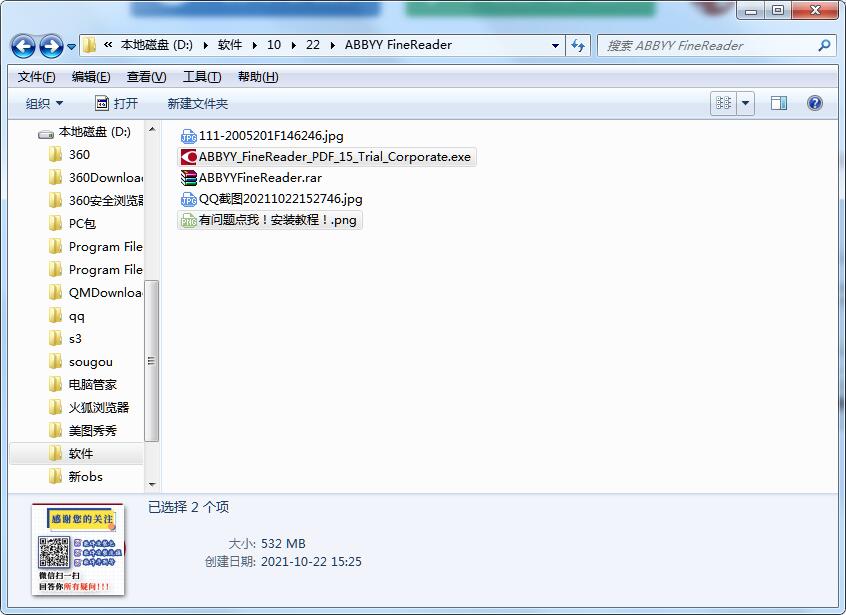Expand the hidden breadcrumb chevron «

click(x=108, y=45)
